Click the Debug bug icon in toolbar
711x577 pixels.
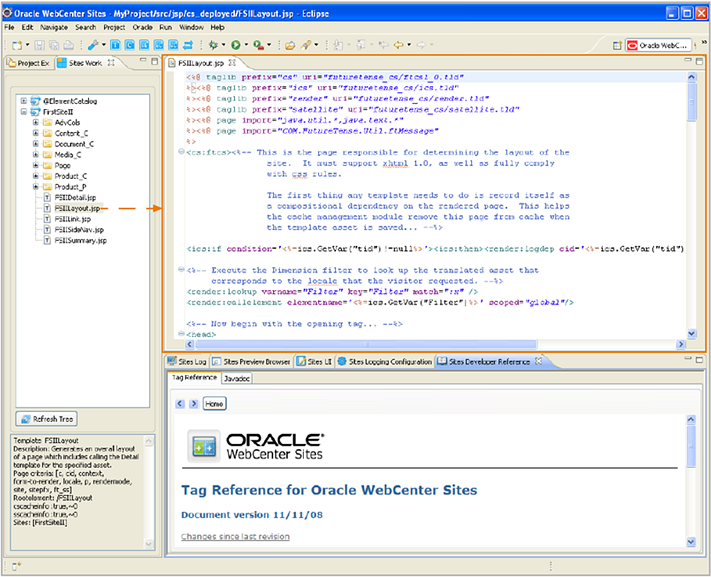tap(213, 46)
